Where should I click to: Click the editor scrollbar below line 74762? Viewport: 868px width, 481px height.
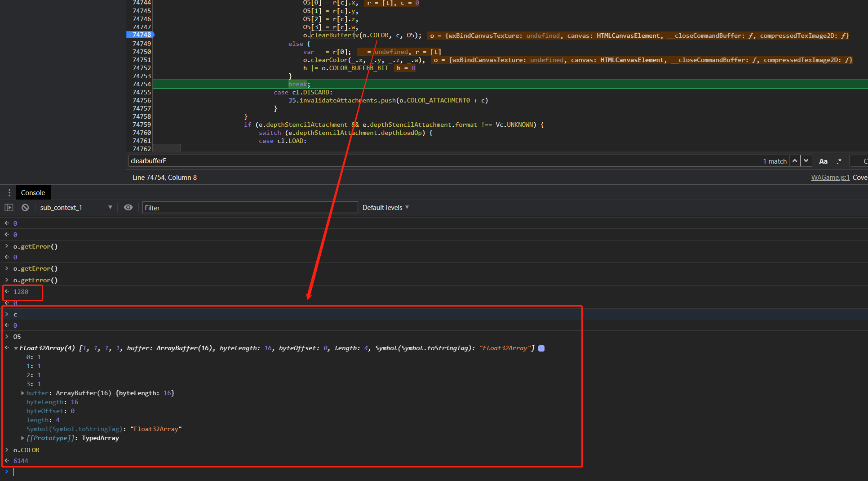(166, 147)
